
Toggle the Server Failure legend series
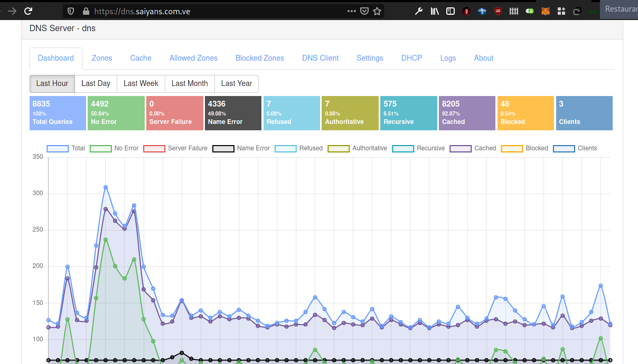175,148
